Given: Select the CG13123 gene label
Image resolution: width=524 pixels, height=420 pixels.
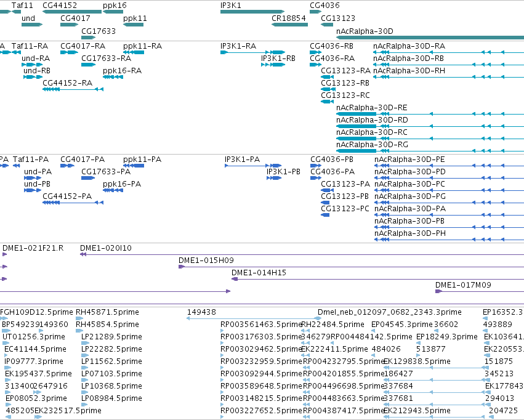Looking at the screenshot, I should coord(338,18).
